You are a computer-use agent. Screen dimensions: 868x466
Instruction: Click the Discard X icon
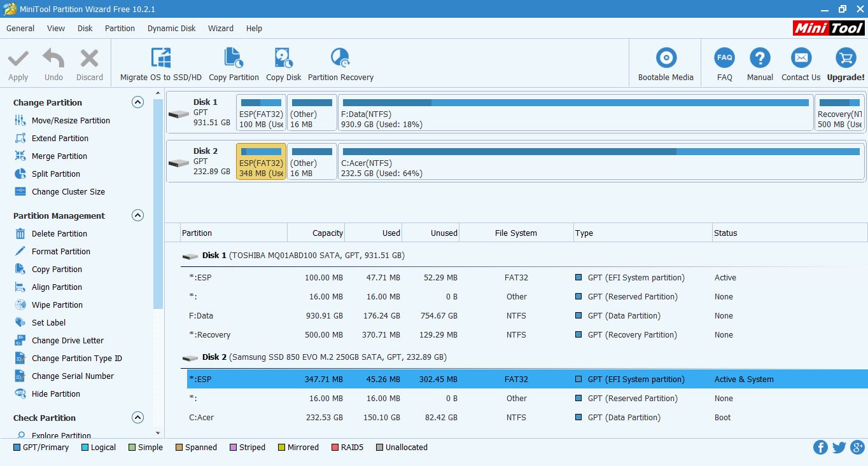(x=89, y=58)
